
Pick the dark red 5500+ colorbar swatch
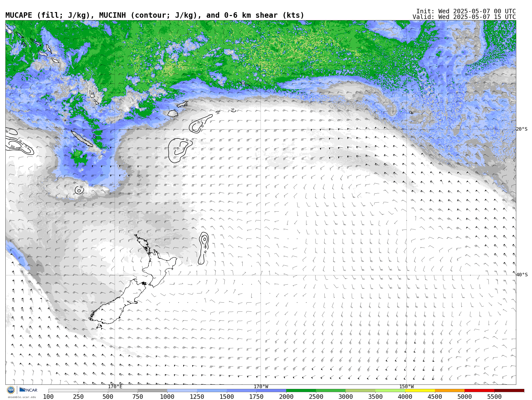coord(509,391)
